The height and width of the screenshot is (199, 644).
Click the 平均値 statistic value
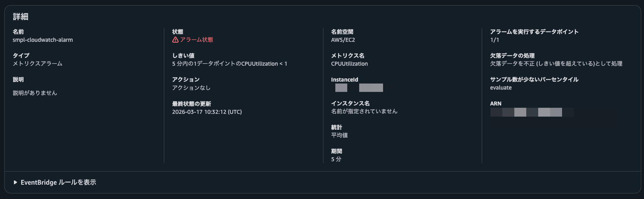tap(339, 135)
